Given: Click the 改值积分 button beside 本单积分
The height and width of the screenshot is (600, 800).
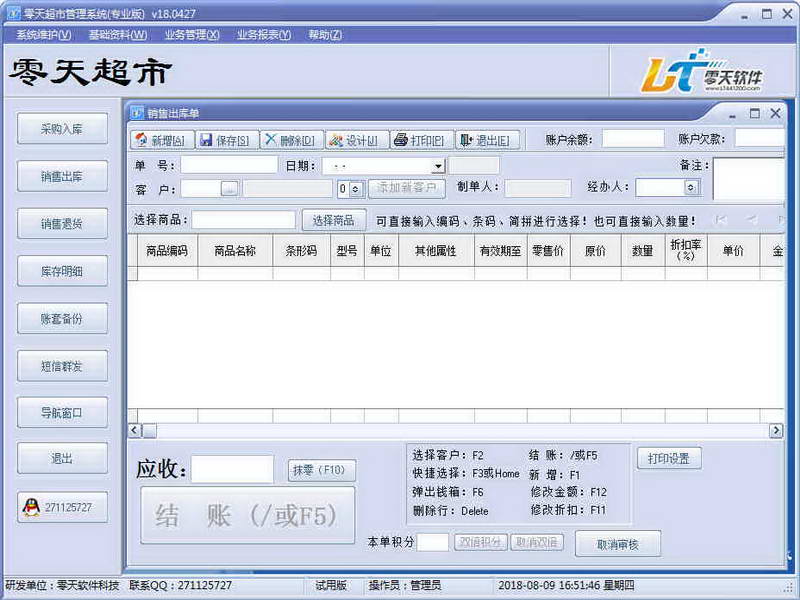Looking at the screenshot, I should pos(481,542).
